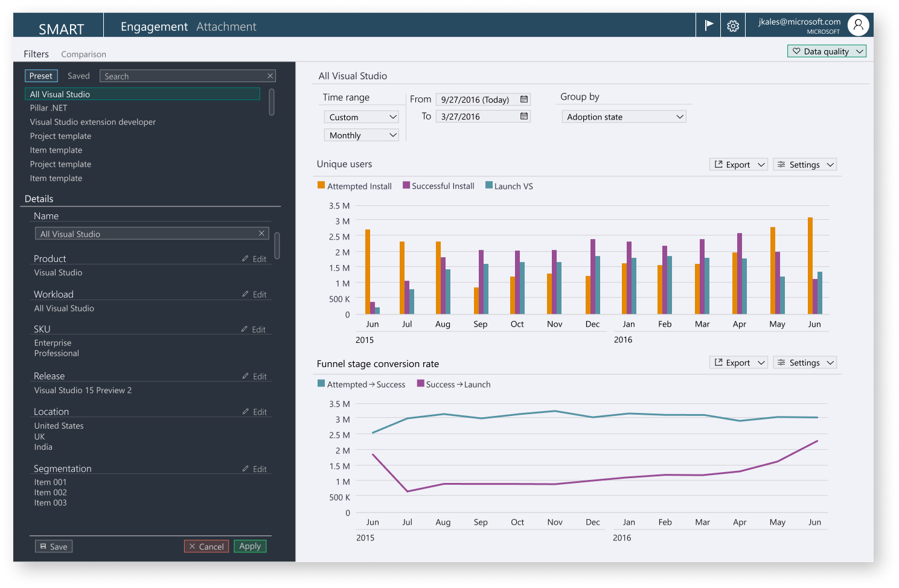Image resolution: width=899 pixels, height=588 pixels.
Task: Click the Apply button
Action: pyautogui.click(x=250, y=546)
